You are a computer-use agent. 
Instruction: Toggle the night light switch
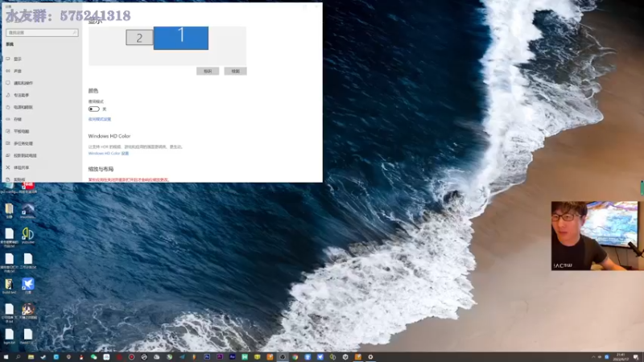(93, 109)
